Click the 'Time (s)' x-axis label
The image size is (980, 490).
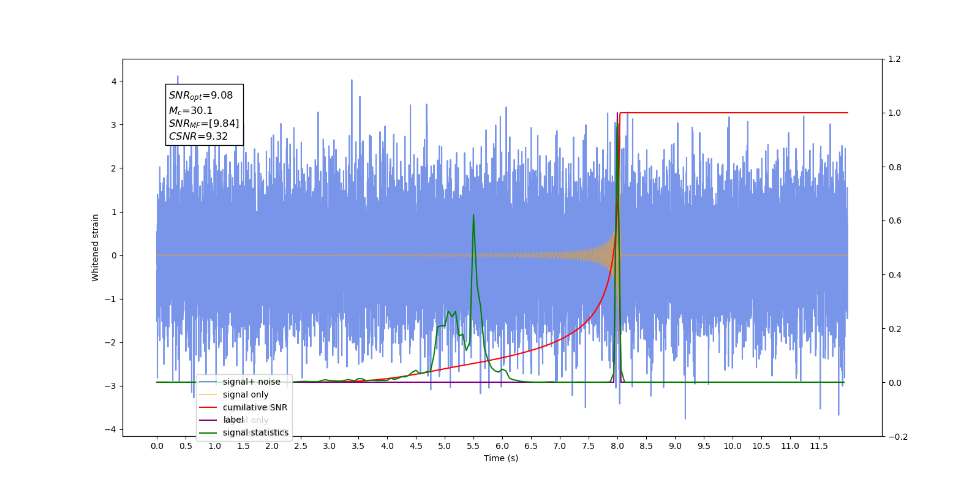[x=501, y=458]
